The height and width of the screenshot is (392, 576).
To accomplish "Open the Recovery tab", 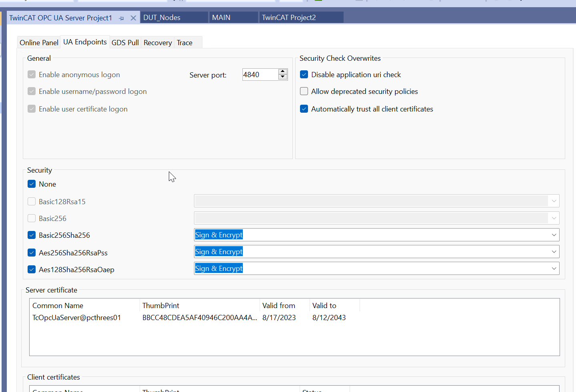I will coord(158,43).
